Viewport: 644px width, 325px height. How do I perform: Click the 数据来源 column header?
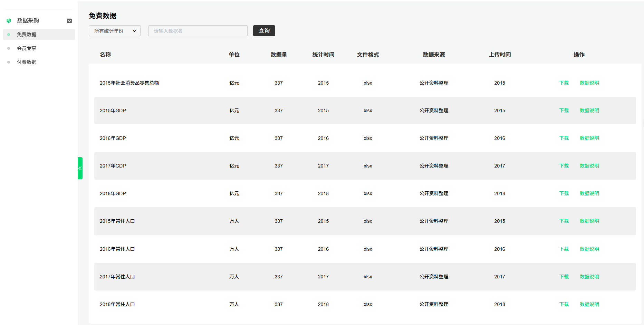point(434,55)
